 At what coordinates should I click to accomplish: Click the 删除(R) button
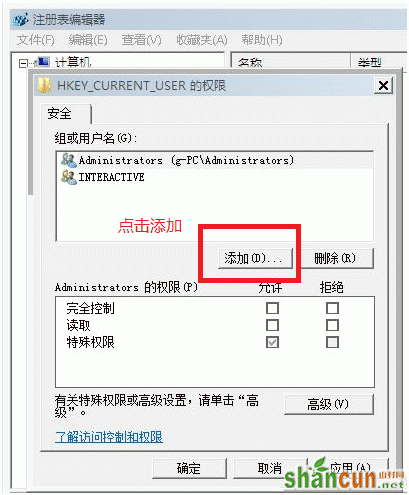coord(335,258)
